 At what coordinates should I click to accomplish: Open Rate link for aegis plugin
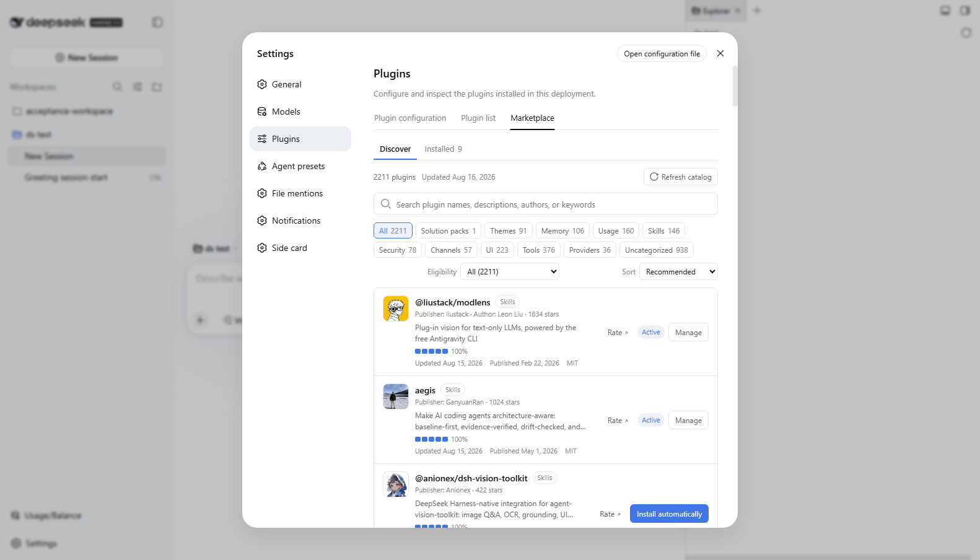pos(618,421)
